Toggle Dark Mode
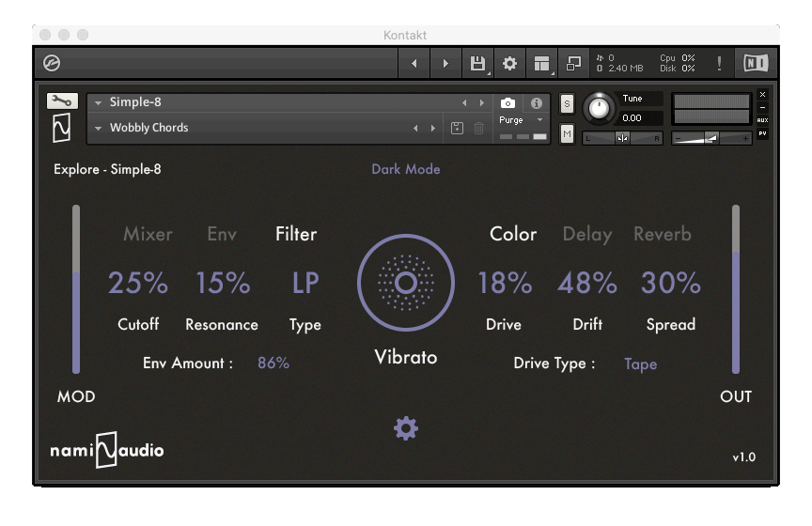 point(406,169)
